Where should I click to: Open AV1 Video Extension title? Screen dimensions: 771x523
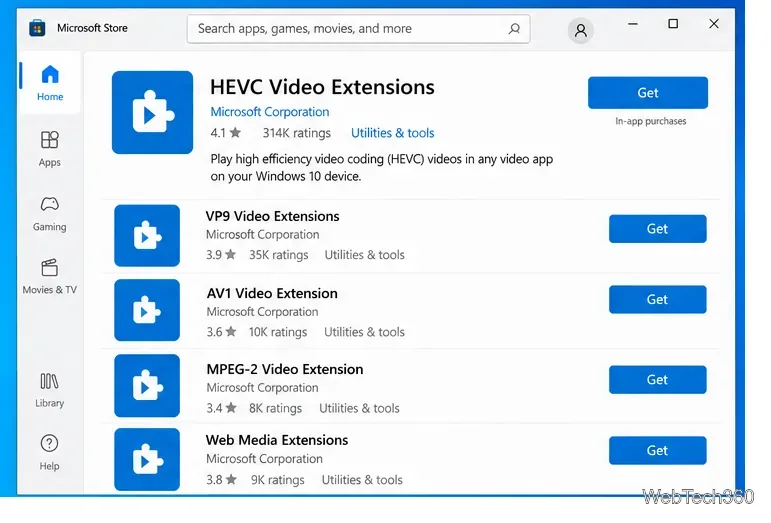tap(272, 293)
